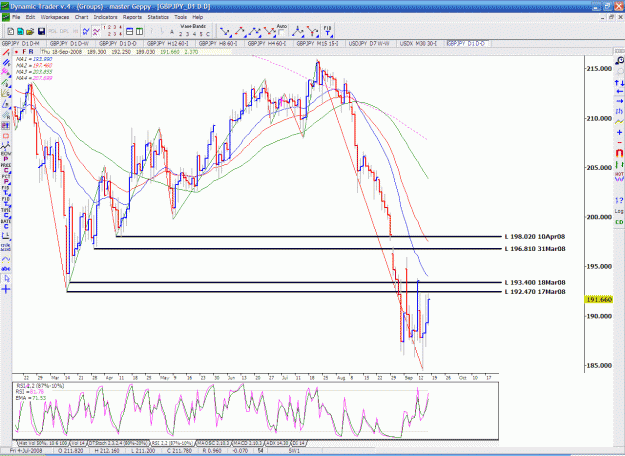Click the blue right arrow icon
This screenshot has width=625, height=456.
click(619, 101)
